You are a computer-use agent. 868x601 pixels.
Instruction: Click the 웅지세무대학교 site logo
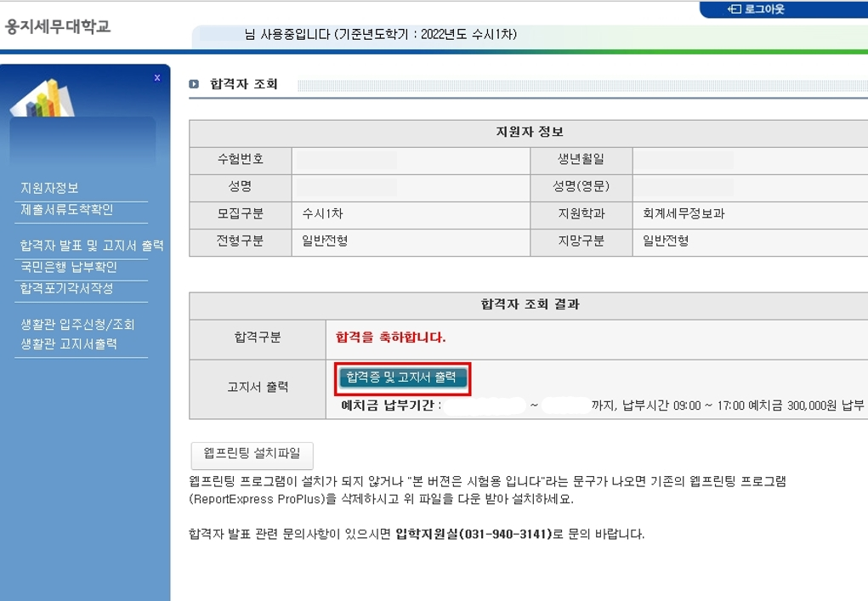pyautogui.click(x=58, y=26)
